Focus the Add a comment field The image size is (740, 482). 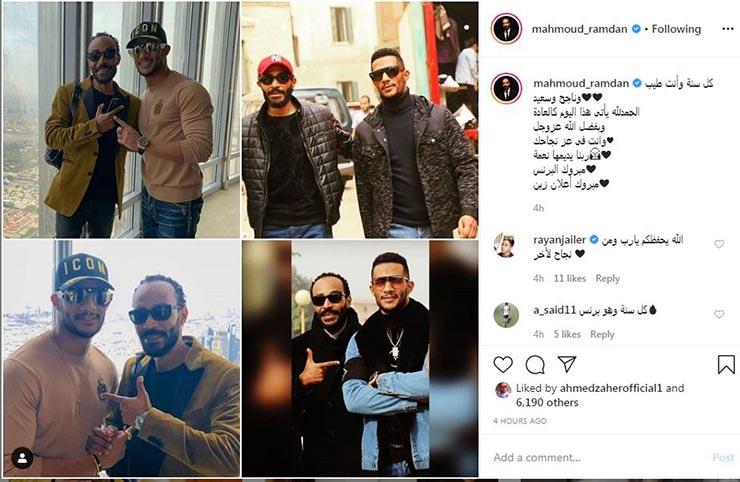pos(599,457)
